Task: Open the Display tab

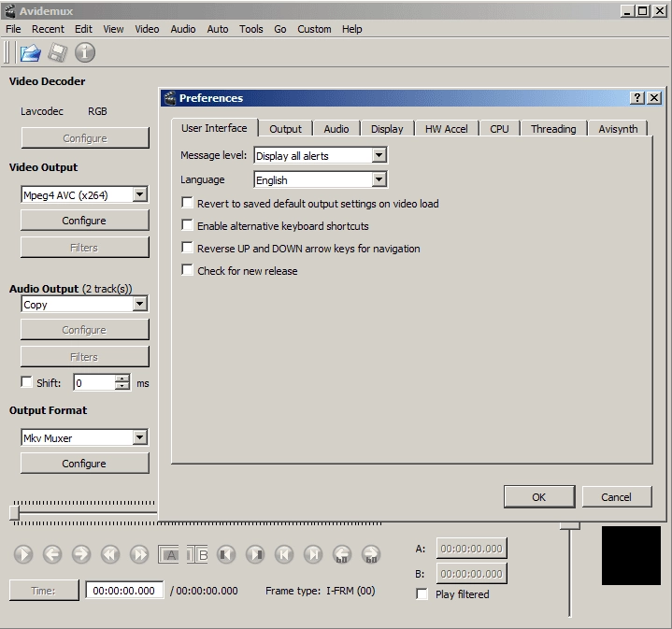Action: 387,129
